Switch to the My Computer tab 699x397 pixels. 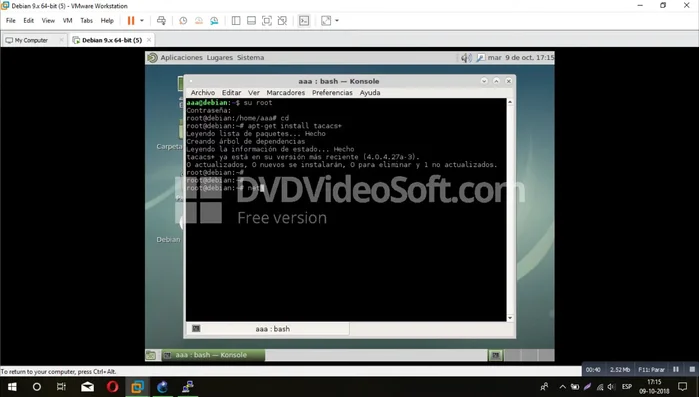[31, 40]
